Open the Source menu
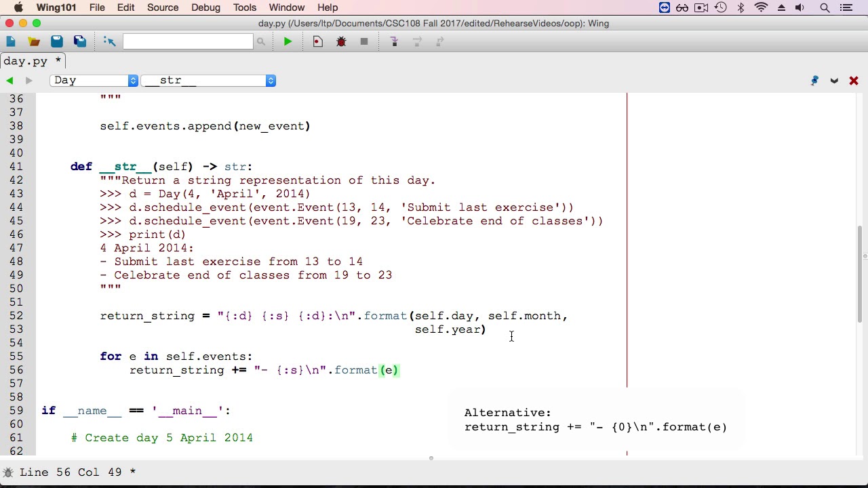Screen dimensions: 868x488 (163, 7)
